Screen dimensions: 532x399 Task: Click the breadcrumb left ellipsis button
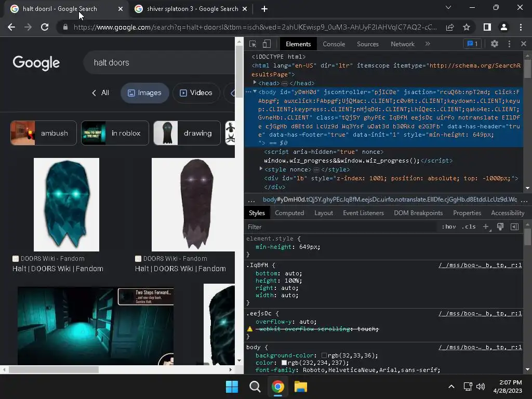[251, 200]
